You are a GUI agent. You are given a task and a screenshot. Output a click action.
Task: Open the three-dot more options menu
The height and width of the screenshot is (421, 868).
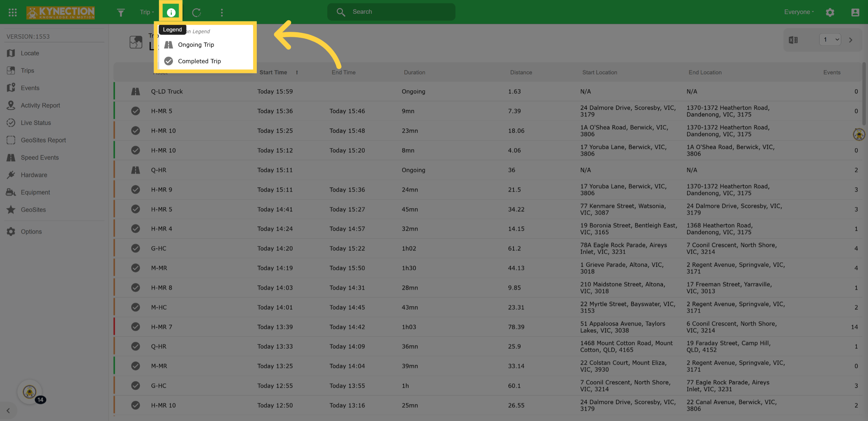coord(222,13)
